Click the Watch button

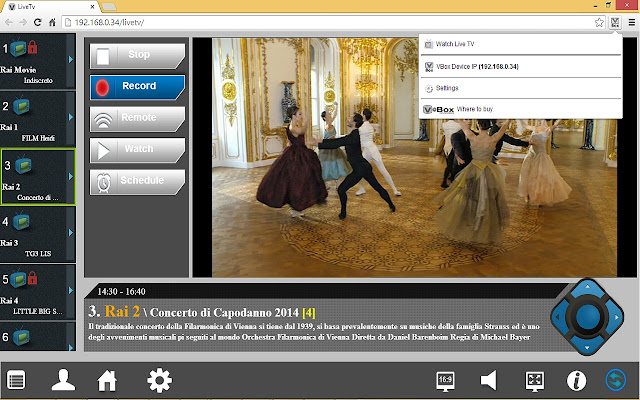[x=137, y=149]
